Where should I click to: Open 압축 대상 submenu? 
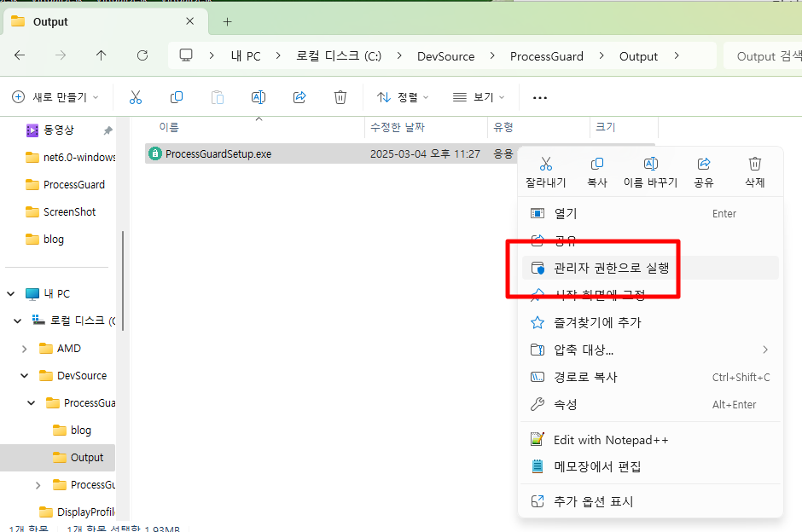click(x=649, y=350)
